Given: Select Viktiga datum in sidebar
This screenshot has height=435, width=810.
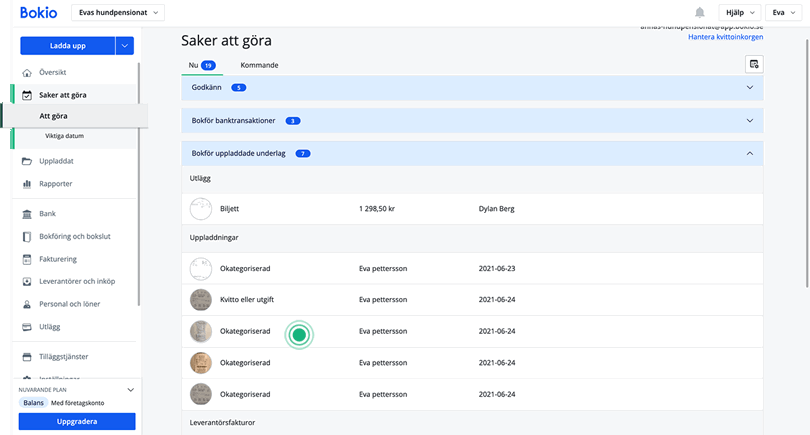Looking at the screenshot, I should 63,136.
